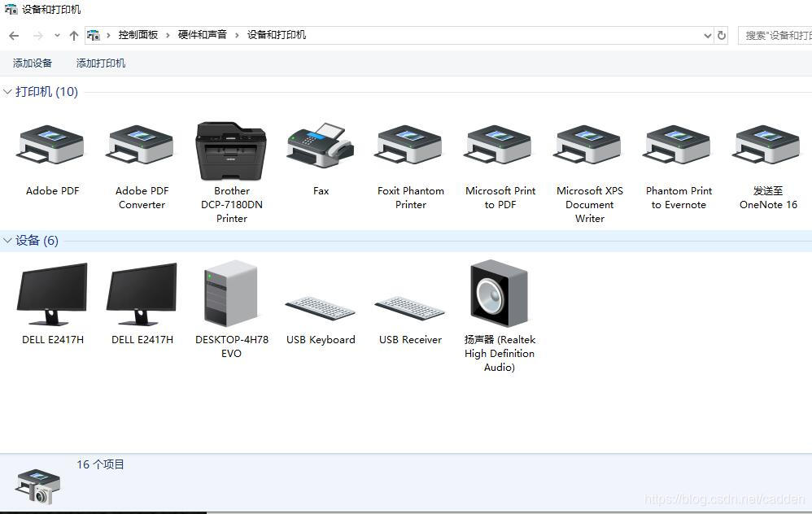Image resolution: width=812 pixels, height=514 pixels.
Task: Select the USB Receiver device
Action: point(409,308)
